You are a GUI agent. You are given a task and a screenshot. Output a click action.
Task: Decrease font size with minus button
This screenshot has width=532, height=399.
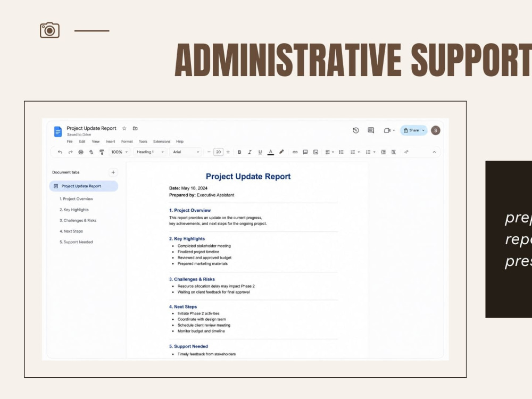[x=209, y=152]
